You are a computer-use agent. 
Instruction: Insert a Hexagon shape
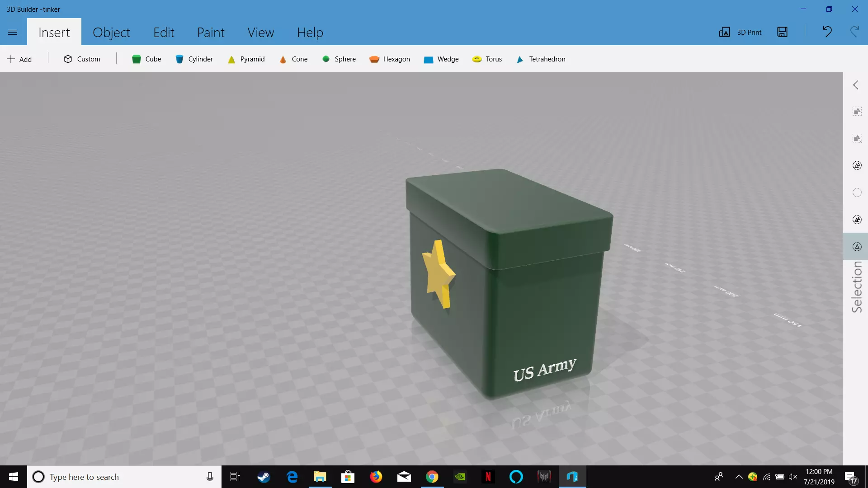(390, 59)
